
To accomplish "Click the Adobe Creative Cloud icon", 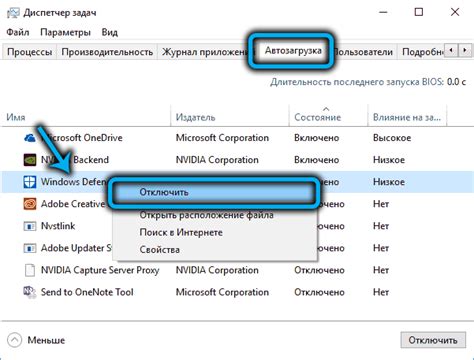I will point(30,204).
